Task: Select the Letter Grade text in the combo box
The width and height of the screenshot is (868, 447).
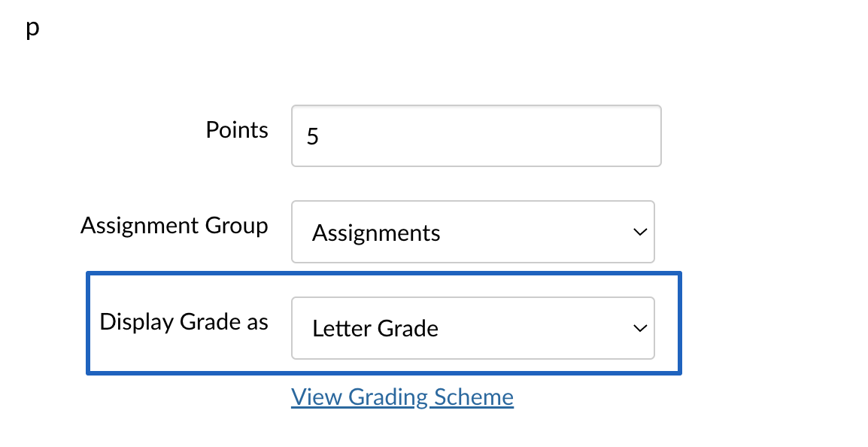Action: (x=375, y=328)
